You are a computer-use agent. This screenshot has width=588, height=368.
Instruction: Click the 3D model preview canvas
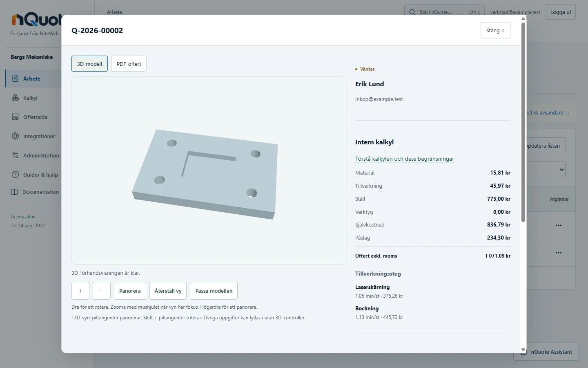[209, 171]
